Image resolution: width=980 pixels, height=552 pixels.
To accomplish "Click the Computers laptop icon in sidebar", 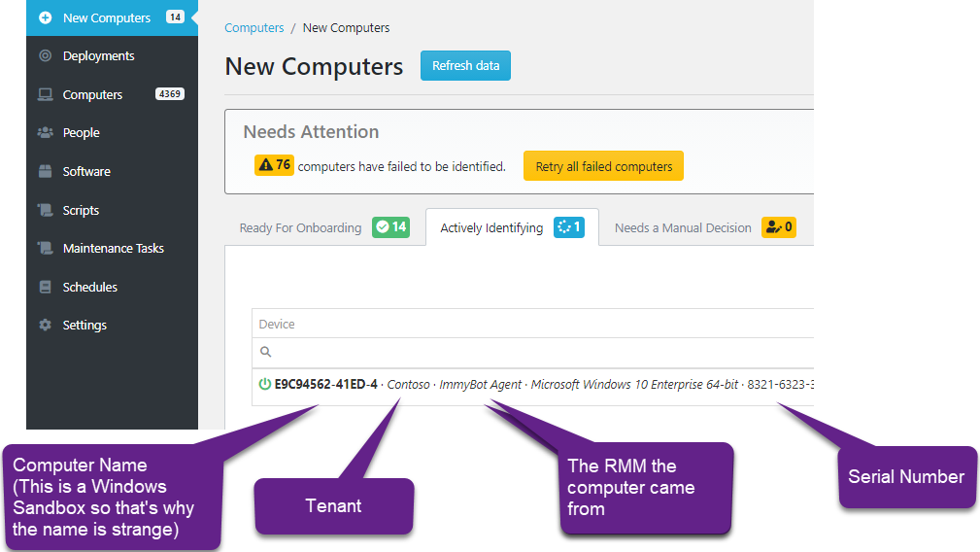I will [x=45, y=94].
